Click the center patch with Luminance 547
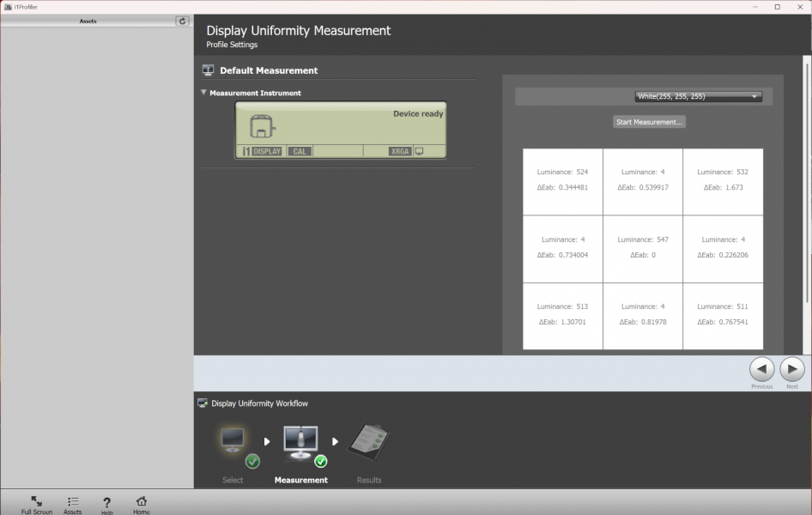 point(643,249)
